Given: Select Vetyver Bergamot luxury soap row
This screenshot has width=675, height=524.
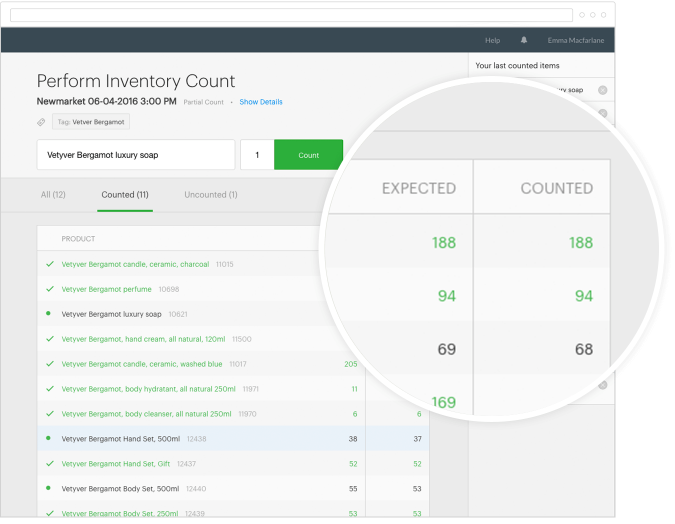Looking at the screenshot, I should pos(111,314).
